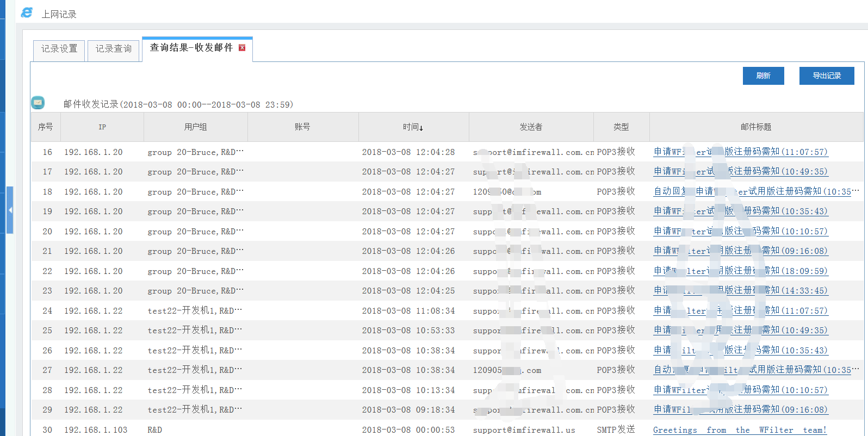Click the 导出记录 button
This screenshot has width=868, height=436.
pos(826,76)
